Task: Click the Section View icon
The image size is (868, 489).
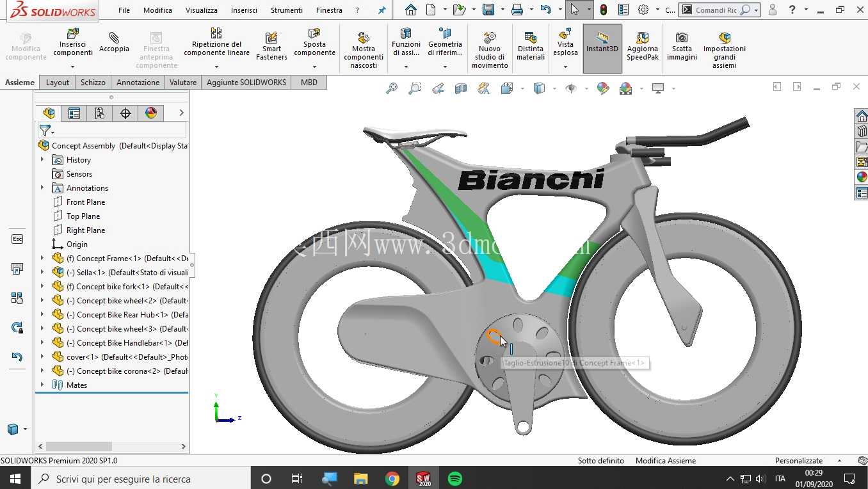Action: pyautogui.click(x=461, y=88)
